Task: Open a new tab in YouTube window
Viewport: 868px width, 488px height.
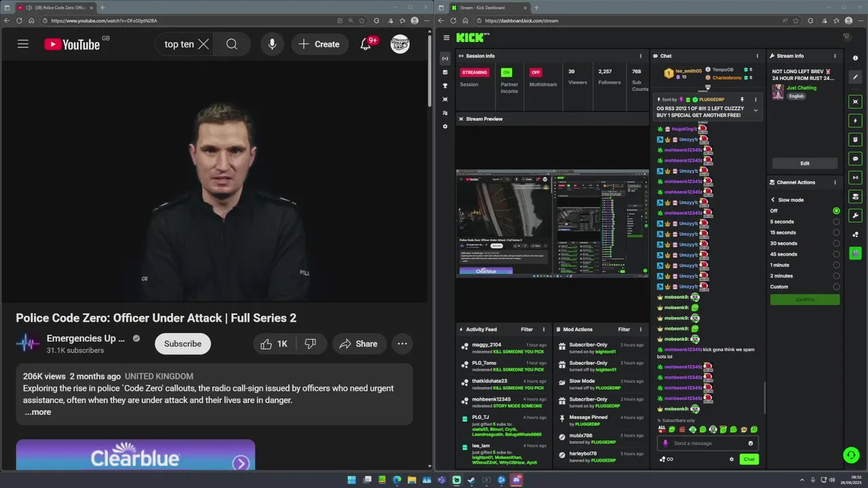Action: (102, 7)
